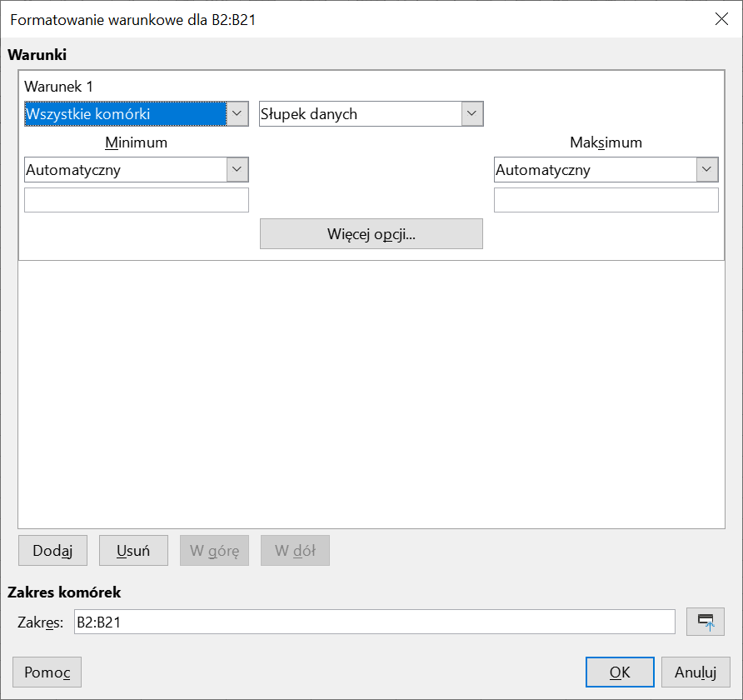Select the 'Warunek 1' condition header
Screen dimensions: 743x700
pyautogui.click(x=60, y=86)
